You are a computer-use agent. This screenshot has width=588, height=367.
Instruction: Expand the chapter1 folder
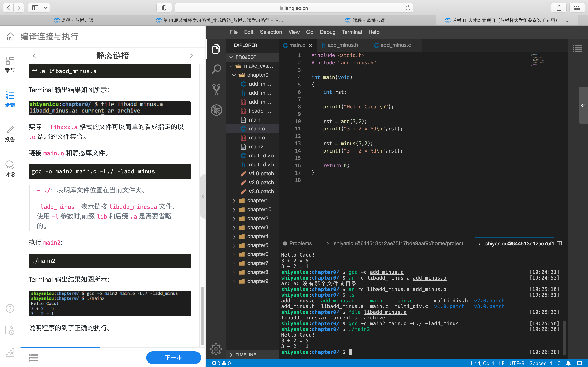tap(257, 200)
